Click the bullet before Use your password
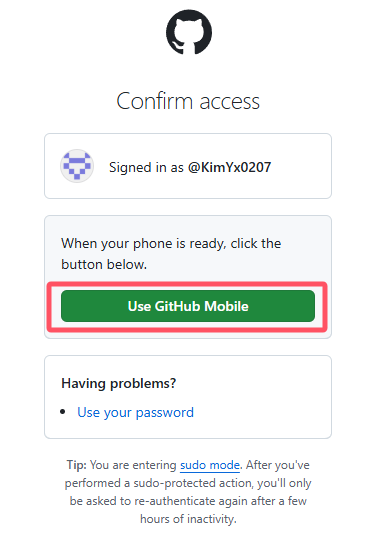 (63, 412)
